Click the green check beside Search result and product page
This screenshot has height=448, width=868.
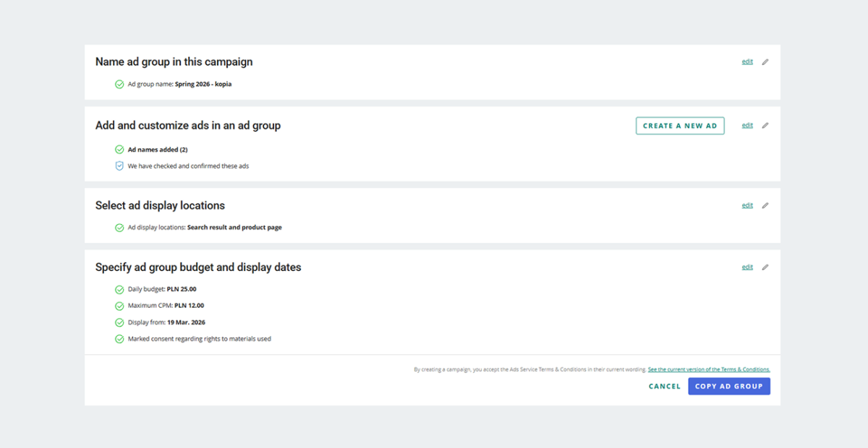(x=119, y=228)
